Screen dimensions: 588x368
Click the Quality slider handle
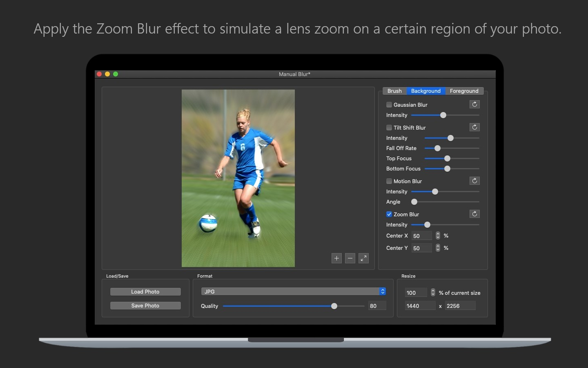[334, 306]
